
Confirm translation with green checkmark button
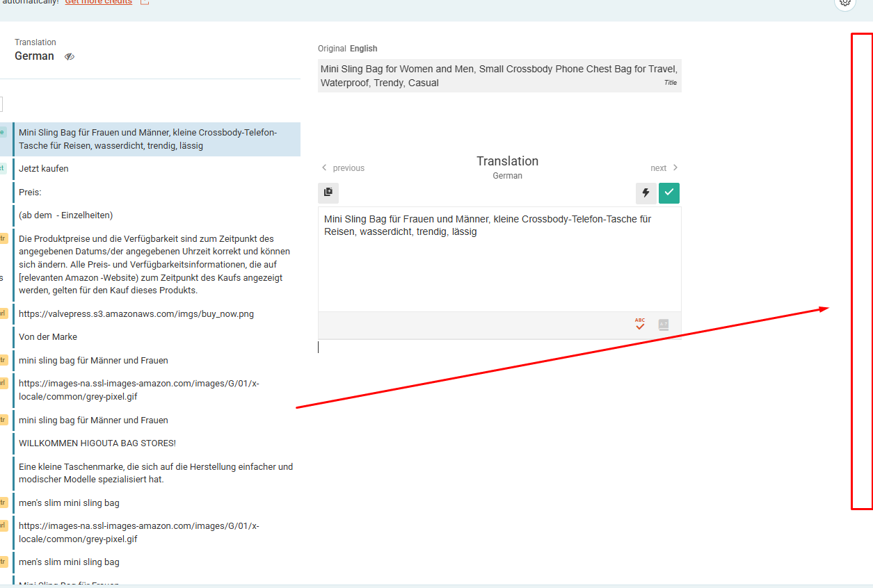point(669,193)
